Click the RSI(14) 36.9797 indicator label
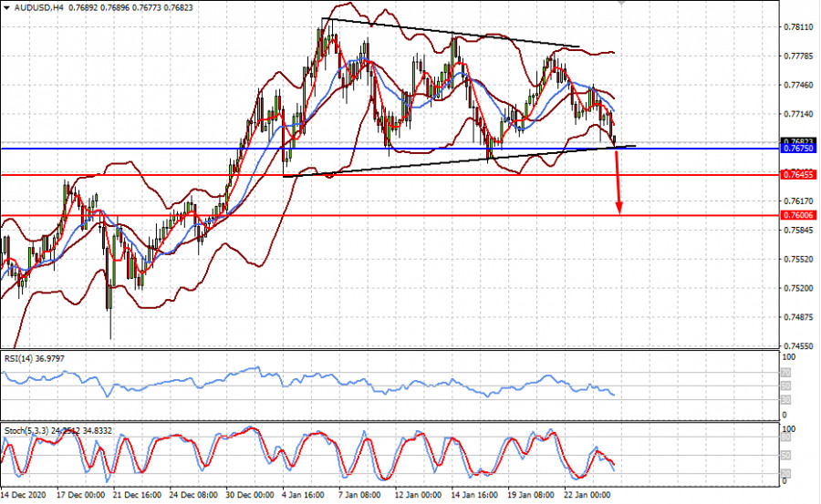 (35, 359)
